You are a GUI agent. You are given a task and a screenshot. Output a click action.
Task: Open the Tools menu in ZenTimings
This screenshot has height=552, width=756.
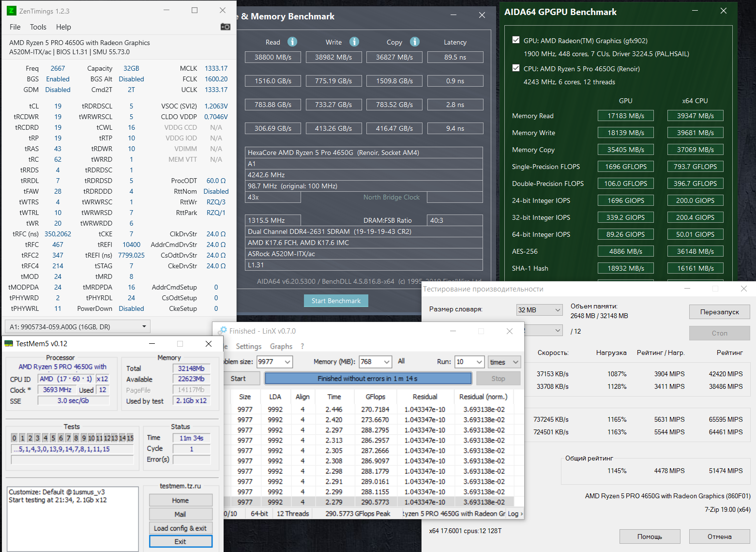tap(38, 27)
